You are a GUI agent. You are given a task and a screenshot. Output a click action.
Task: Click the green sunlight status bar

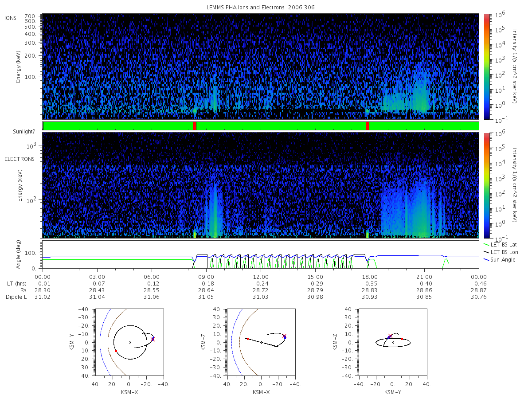click(261, 126)
